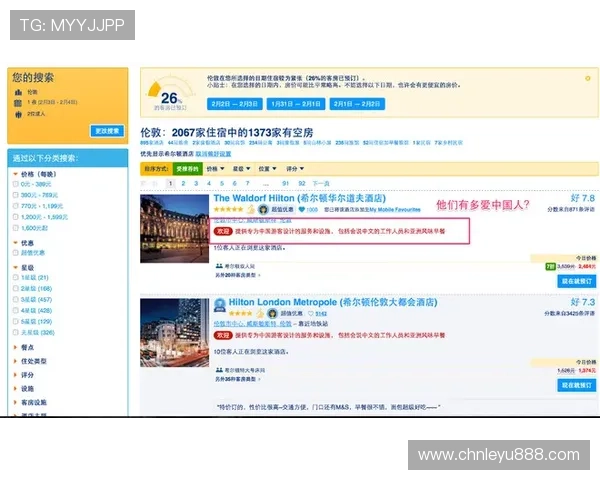Image resolution: width=600 pixels, height=480 pixels.
Task: Open the 评分 sort dropdown in sort bar
Action: [295, 169]
